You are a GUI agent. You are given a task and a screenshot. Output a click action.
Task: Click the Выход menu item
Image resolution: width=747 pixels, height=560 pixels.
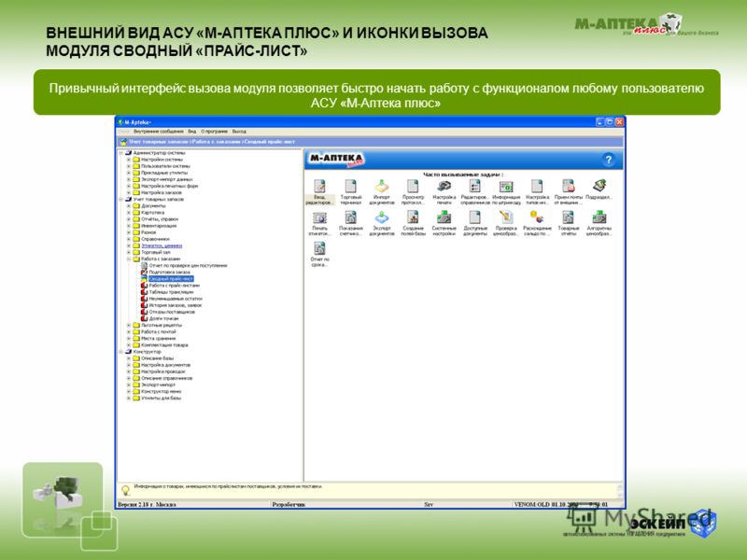(x=239, y=132)
